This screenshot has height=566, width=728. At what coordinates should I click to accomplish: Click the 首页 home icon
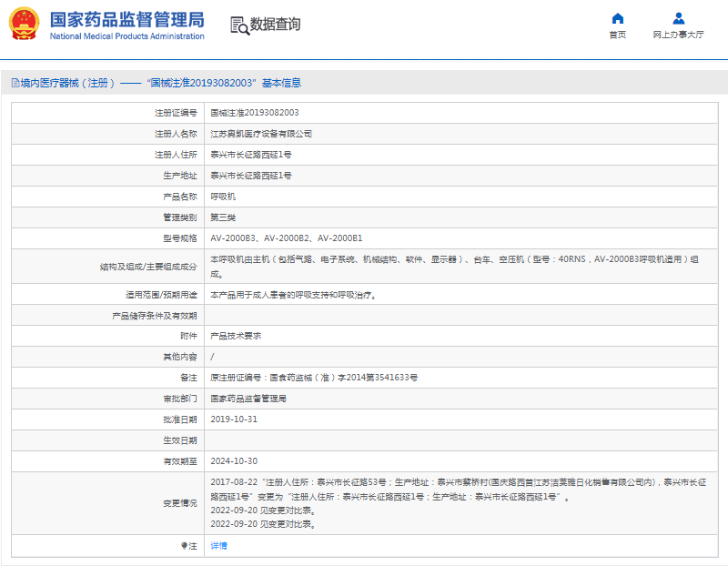click(617, 17)
